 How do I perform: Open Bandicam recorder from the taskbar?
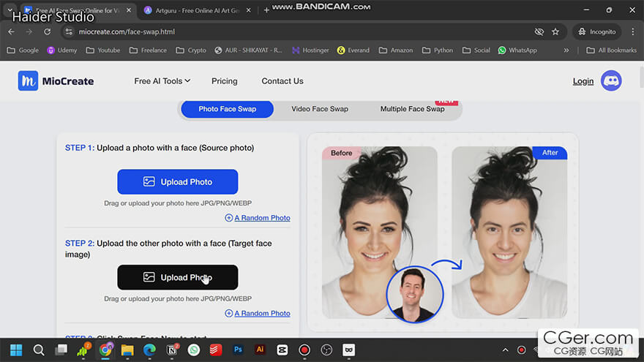click(304, 350)
